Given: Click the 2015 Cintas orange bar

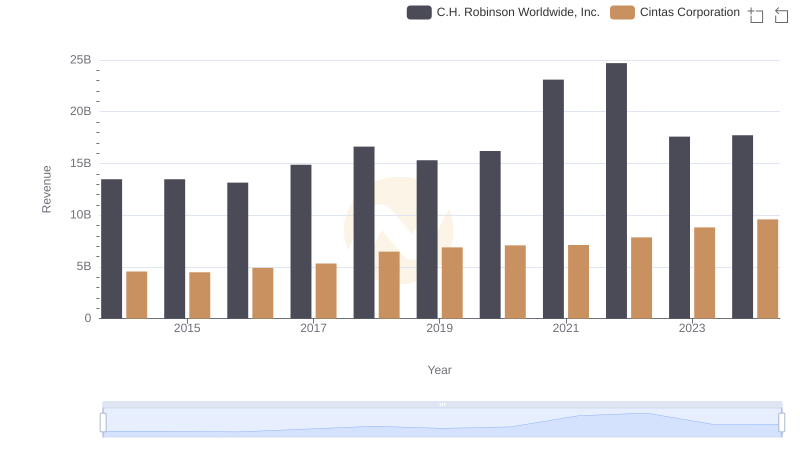Looking at the screenshot, I should [199, 295].
